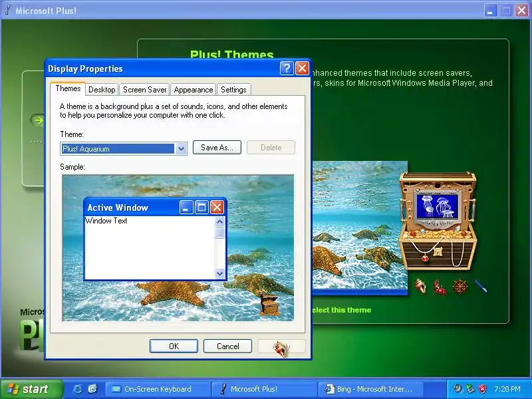Click the Microsoft Plus! title bar icon
532x399 pixels.
[8, 10]
